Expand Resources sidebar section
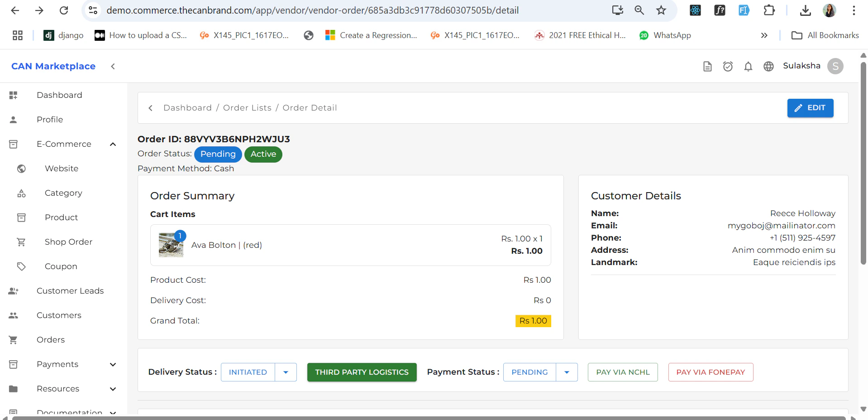 pos(113,389)
